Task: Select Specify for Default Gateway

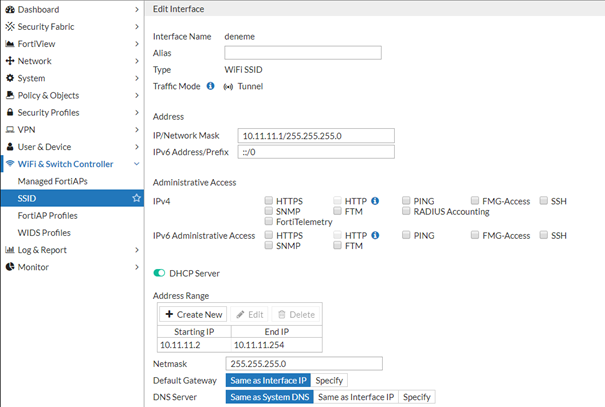Action: coord(328,380)
